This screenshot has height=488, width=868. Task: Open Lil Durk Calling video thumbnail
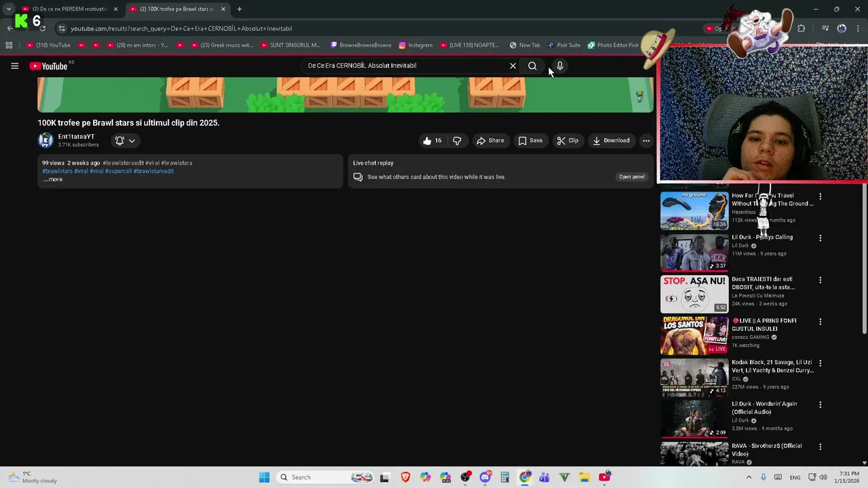point(694,253)
